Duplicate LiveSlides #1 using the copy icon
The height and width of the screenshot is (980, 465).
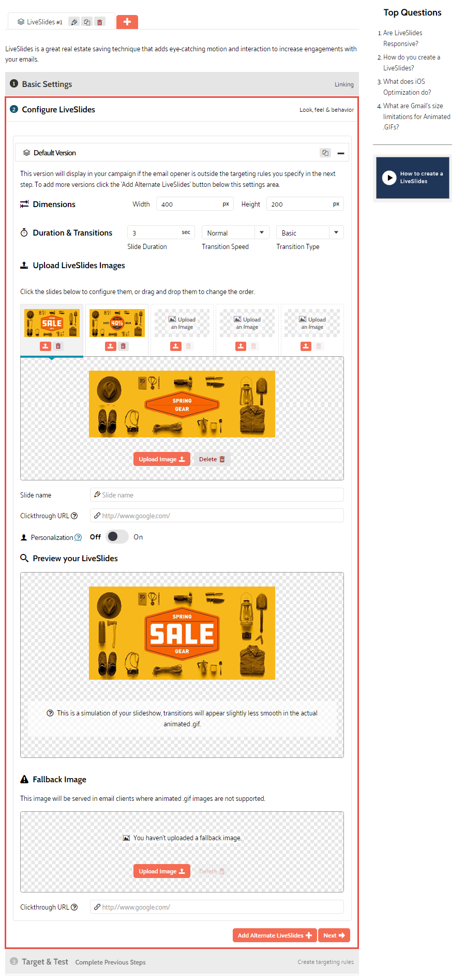coord(87,22)
